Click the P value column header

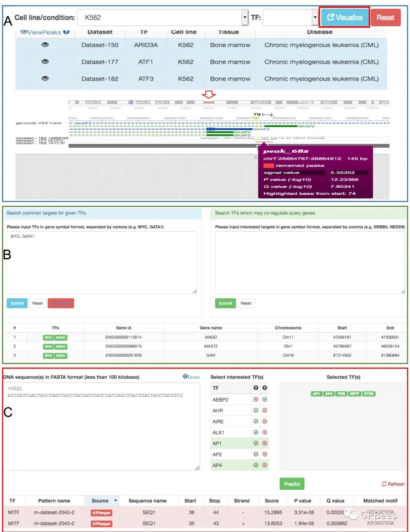click(303, 501)
